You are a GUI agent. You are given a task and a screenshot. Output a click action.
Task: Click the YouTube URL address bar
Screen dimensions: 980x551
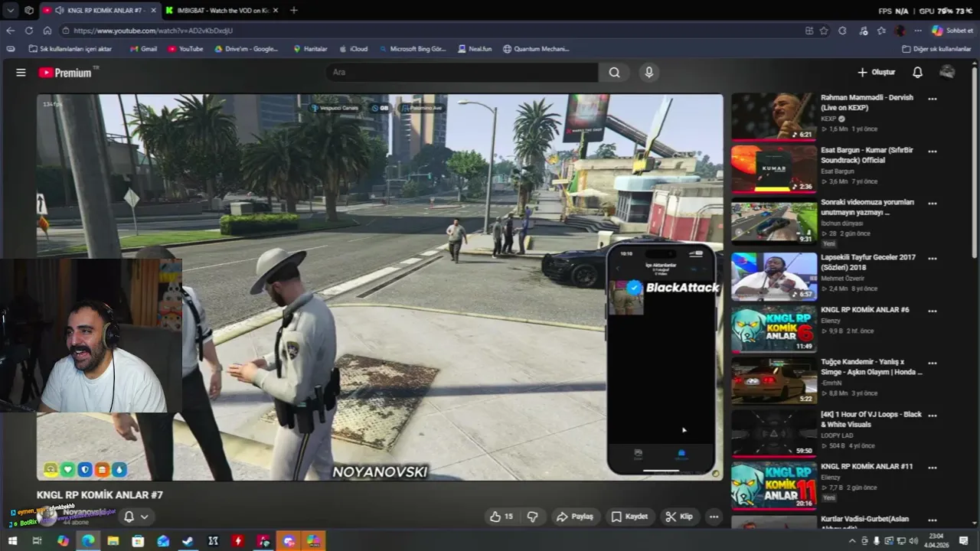[429, 31]
